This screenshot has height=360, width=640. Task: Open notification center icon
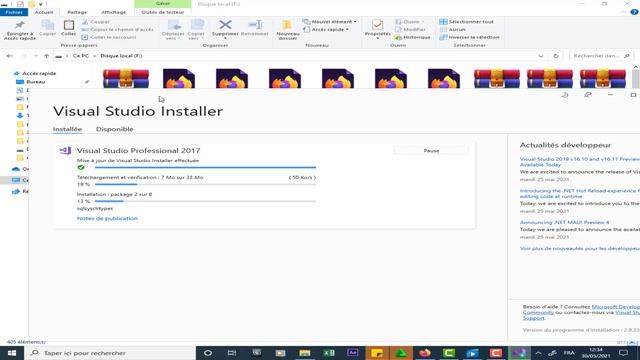(624, 353)
